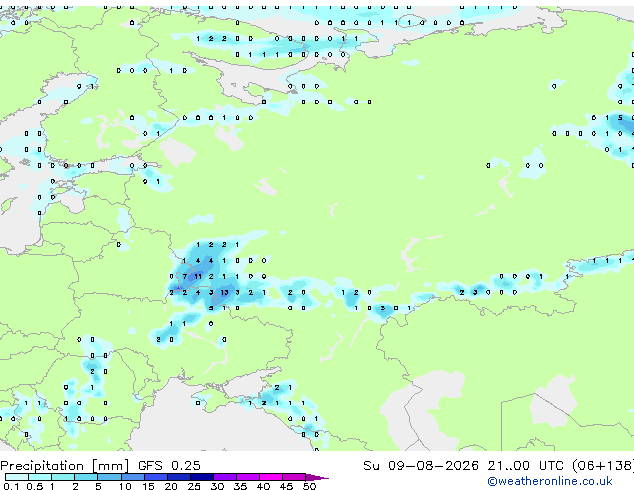Screen dimensions: 634x490
Task: Click the legend label '50'
Action: (x=309, y=486)
